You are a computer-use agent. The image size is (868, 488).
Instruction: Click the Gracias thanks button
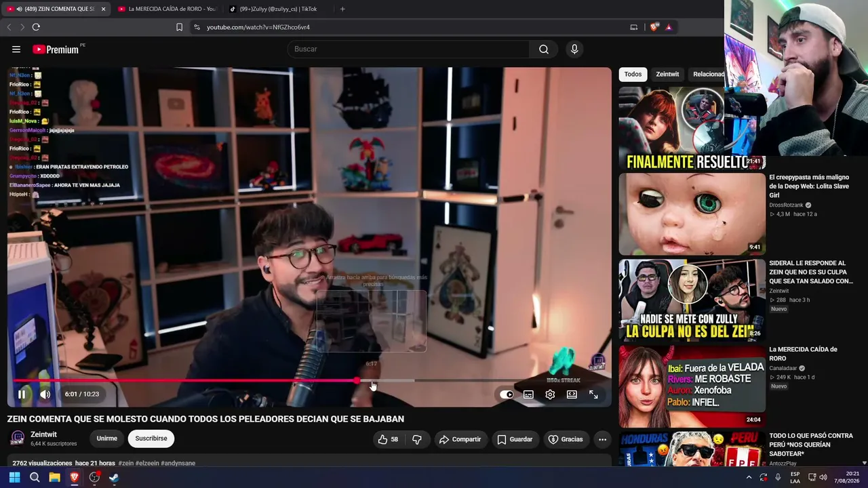pos(566,439)
